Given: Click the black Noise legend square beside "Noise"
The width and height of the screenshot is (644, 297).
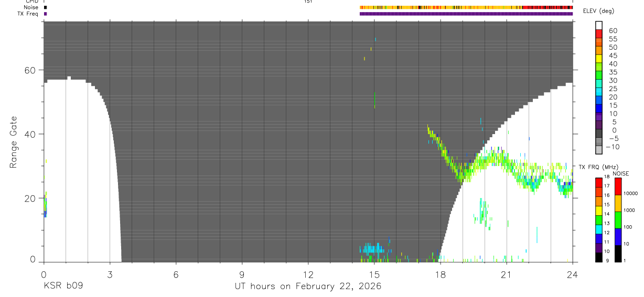Looking at the screenshot, I should [45, 7].
